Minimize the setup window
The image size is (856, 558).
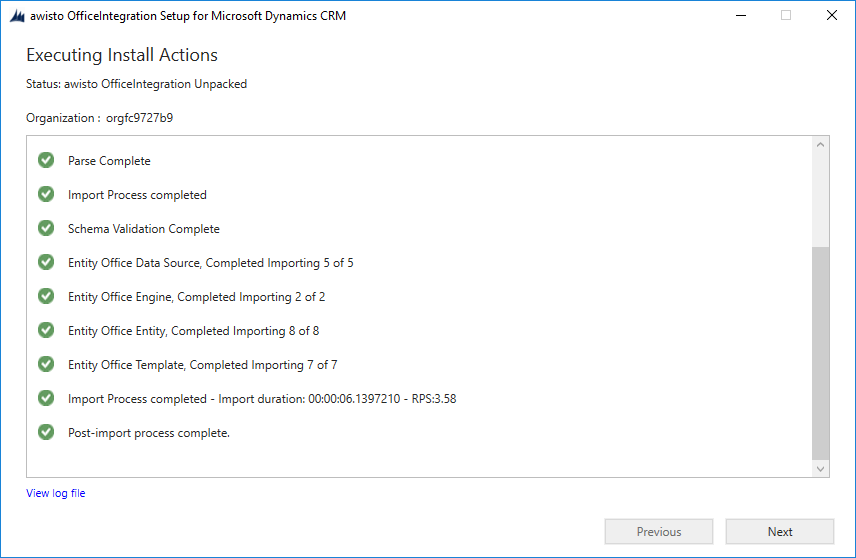tap(741, 15)
